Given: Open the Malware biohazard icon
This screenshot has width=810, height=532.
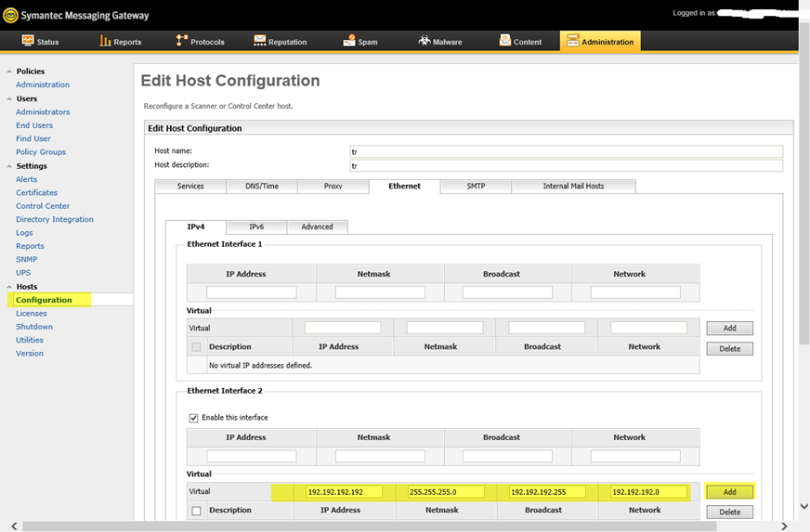Looking at the screenshot, I should coord(425,41).
